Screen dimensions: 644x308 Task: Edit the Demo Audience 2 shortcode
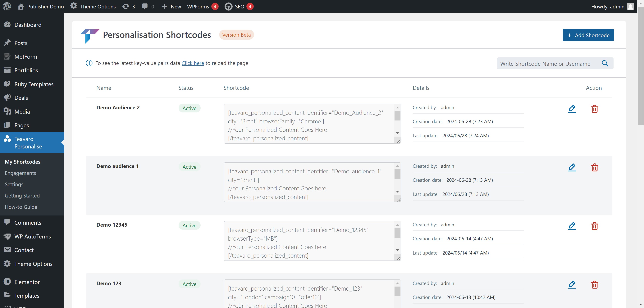(x=572, y=109)
